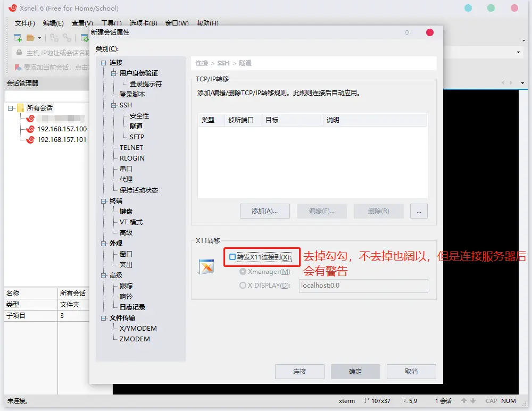Open the 编辑(E) menu
Image resolution: width=532 pixels, height=411 pixels.
pyautogui.click(x=53, y=23)
